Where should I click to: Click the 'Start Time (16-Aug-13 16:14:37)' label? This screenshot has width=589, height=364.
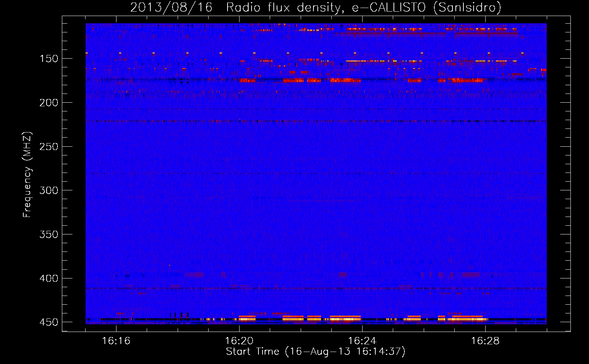316,352
